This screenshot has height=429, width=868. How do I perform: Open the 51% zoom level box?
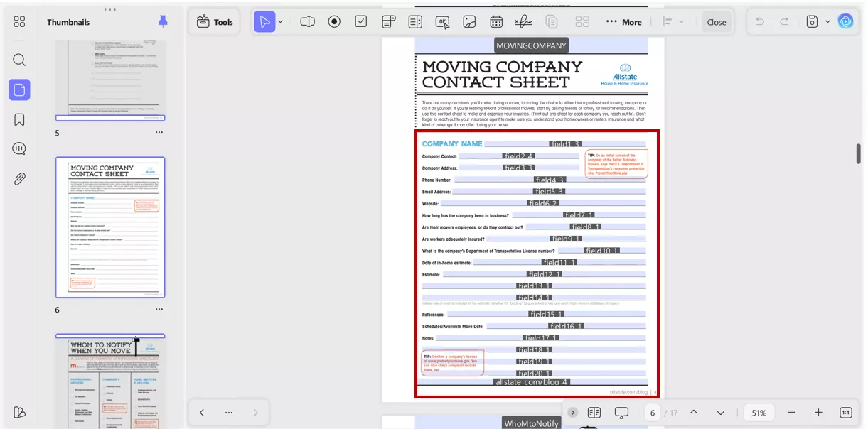[759, 413]
